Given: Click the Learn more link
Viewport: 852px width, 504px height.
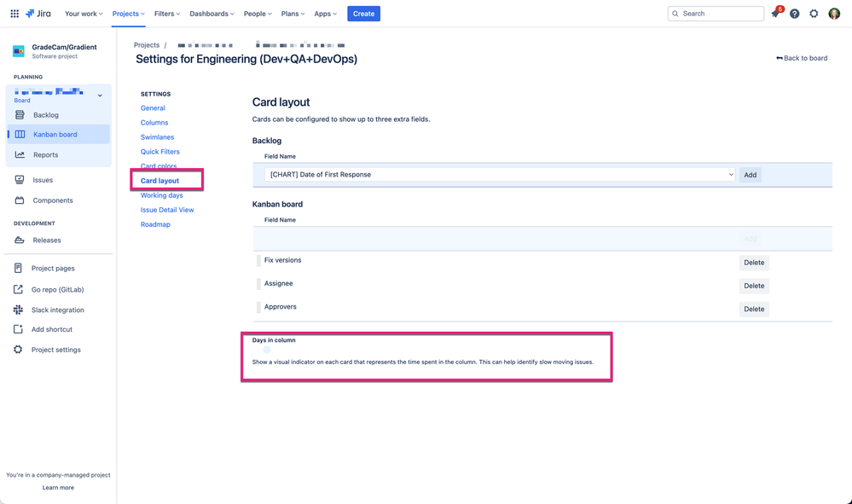Looking at the screenshot, I should pyautogui.click(x=58, y=487).
